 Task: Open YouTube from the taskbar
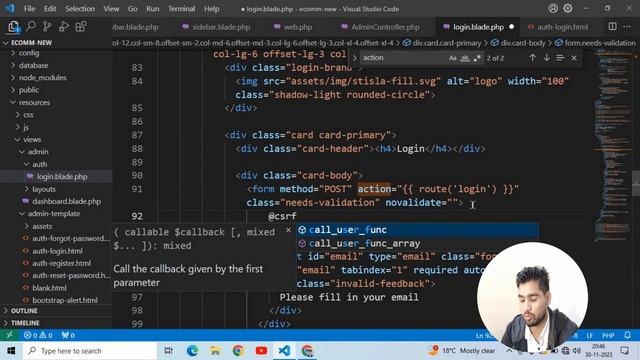261,351
